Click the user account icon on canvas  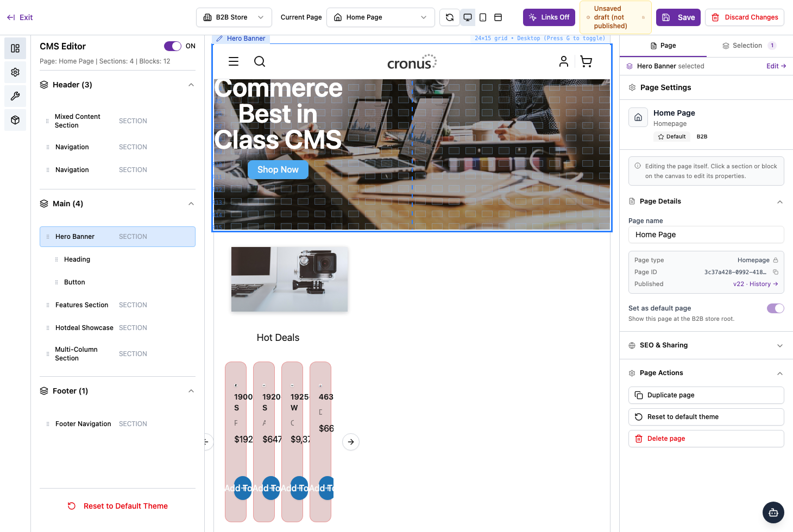(x=564, y=61)
